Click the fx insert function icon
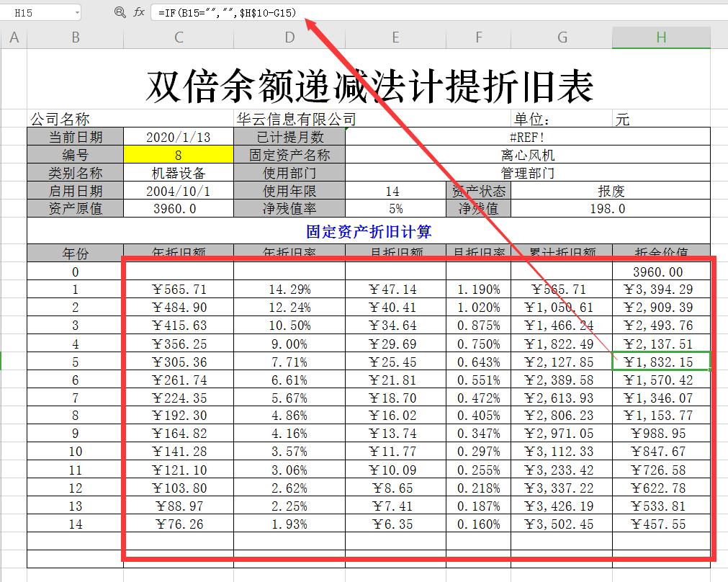 (x=137, y=12)
